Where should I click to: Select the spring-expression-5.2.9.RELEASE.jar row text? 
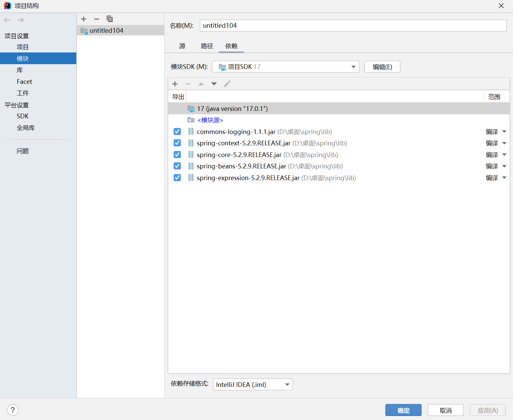point(248,178)
